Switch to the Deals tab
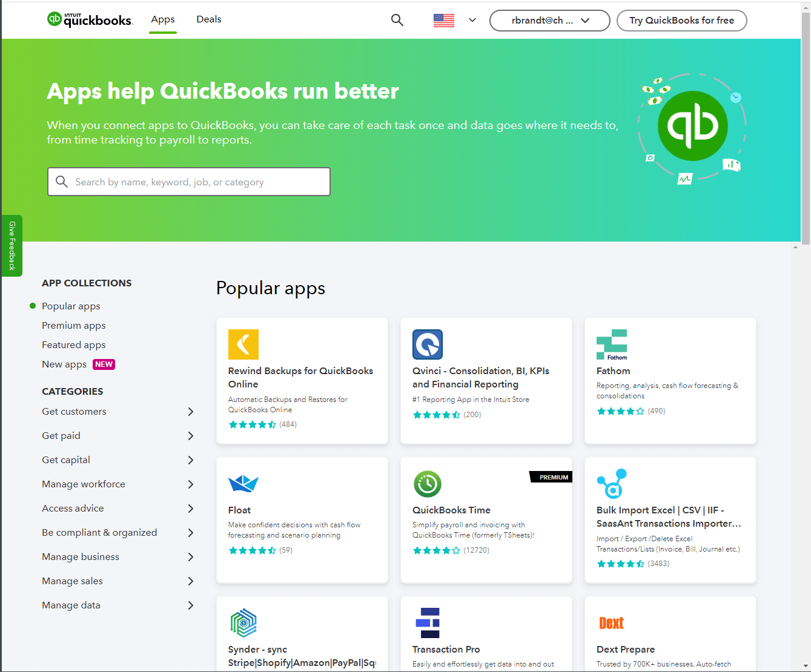This screenshot has width=811, height=672. coord(209,19)
